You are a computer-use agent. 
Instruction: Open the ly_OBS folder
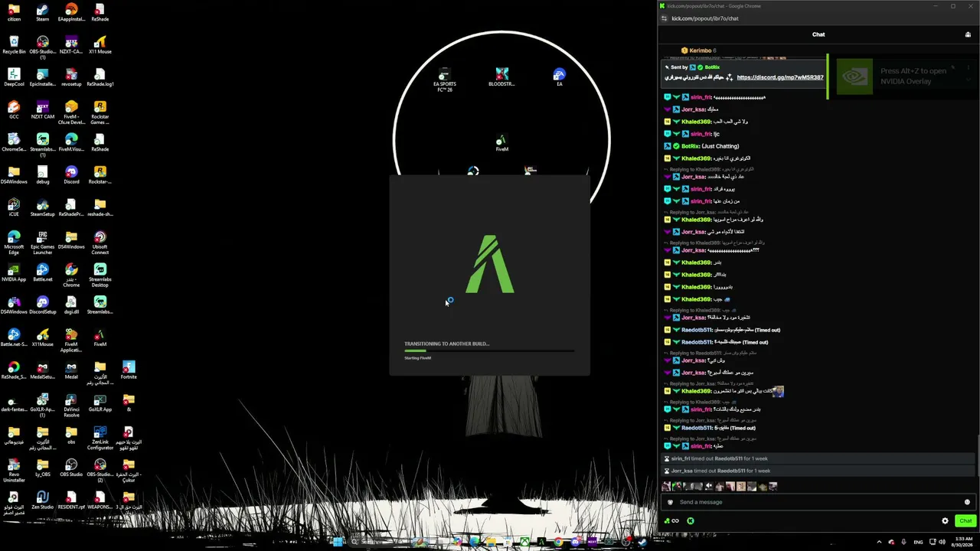pos(43,468)
